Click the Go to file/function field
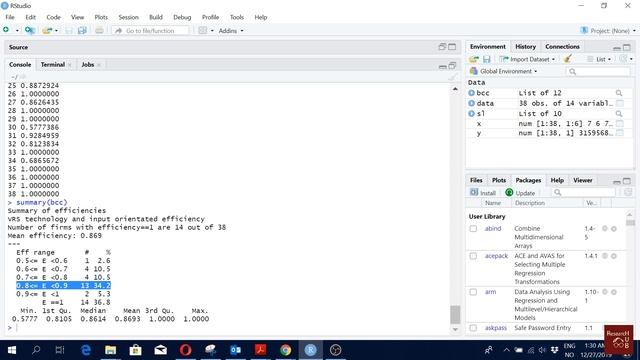This screenshot has height=360, width=640. (151, 31)
